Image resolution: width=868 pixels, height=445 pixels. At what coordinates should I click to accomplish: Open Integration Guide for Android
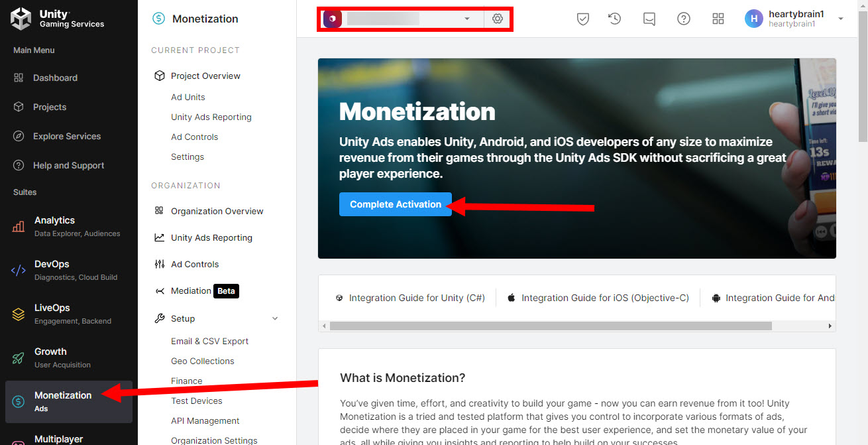780,298
